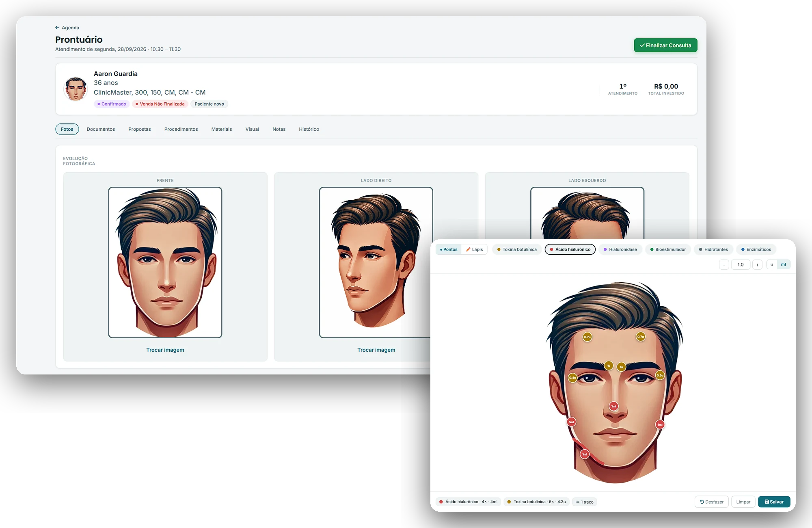The height and width of the screenshot is (528, 812).
Task: Open the Lado Esquerdo photo
Action: click(587, 213)
